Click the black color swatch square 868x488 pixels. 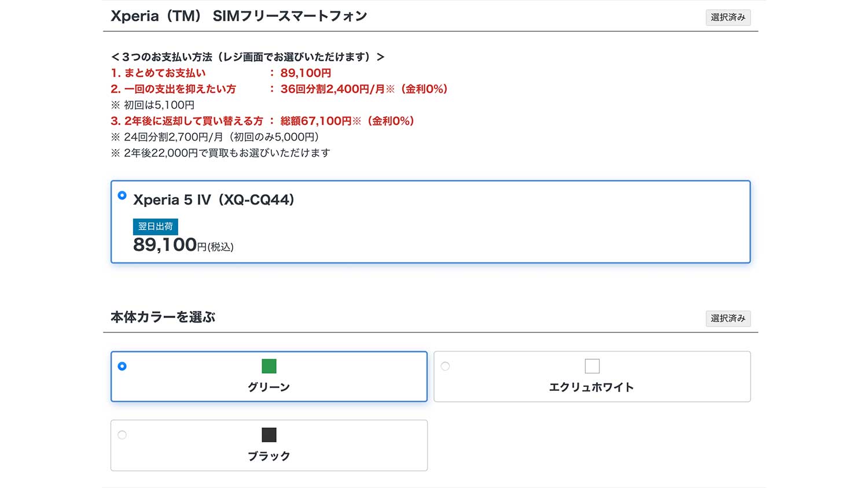pyautogui.click(x=269, y=435)
